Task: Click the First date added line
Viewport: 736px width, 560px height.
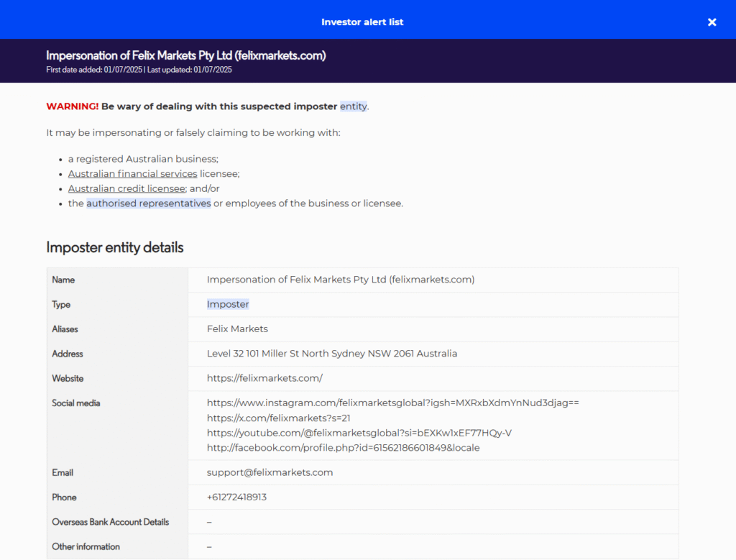Action: pyautogui.click(x=139, y=70)
